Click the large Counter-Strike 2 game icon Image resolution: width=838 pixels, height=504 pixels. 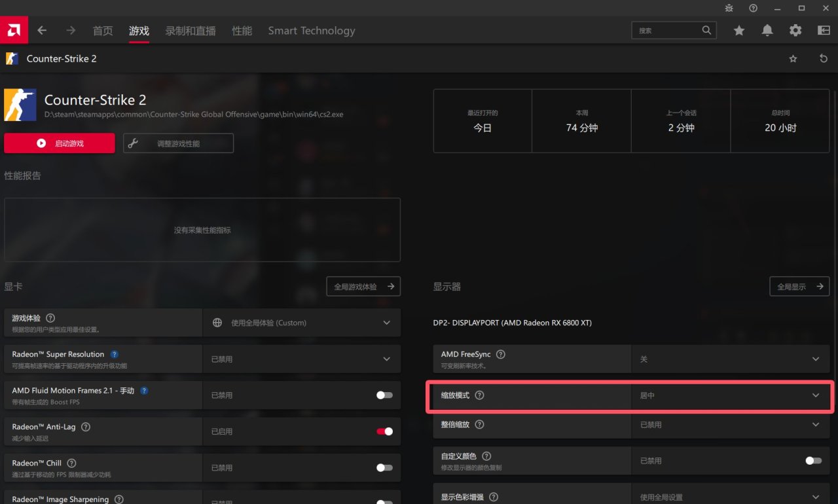tap(20, 105)
